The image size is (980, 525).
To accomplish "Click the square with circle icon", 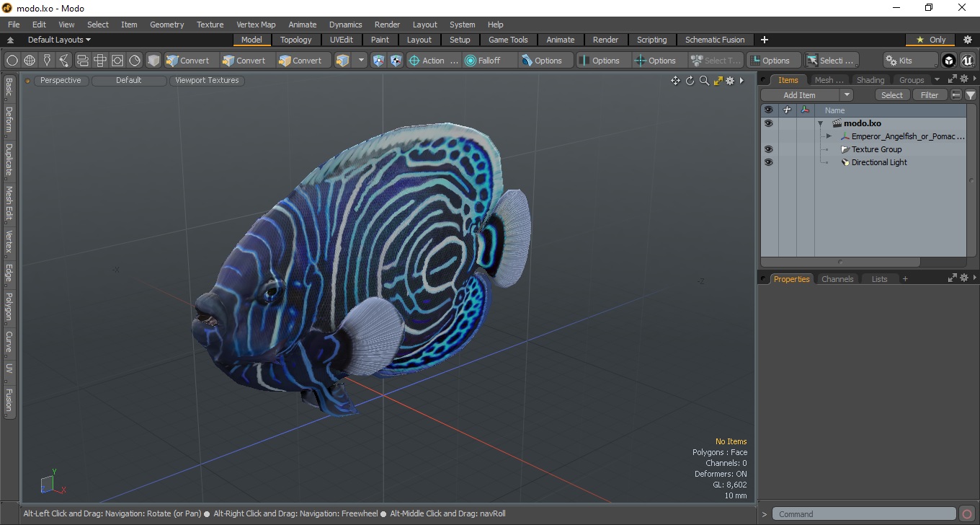I will 117,61.
